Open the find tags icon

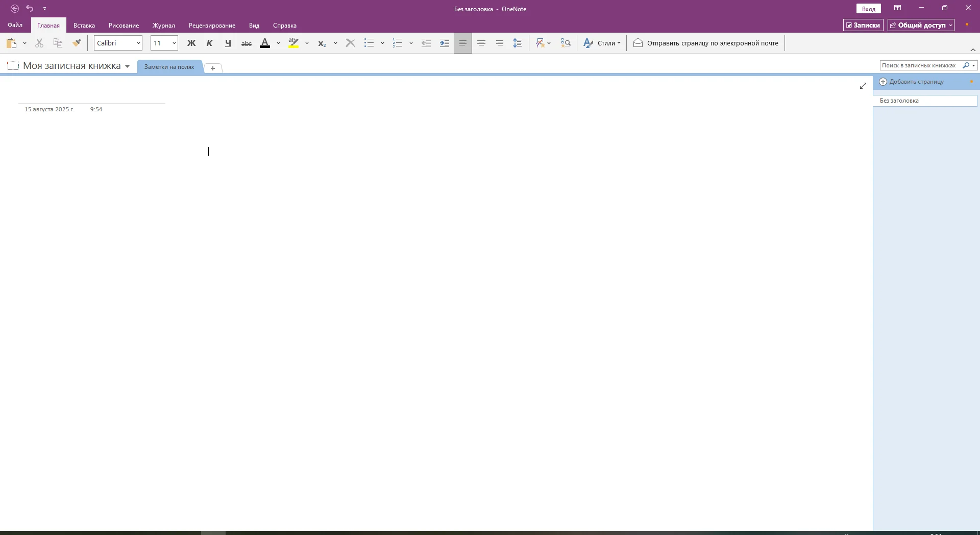click(566, 43)
